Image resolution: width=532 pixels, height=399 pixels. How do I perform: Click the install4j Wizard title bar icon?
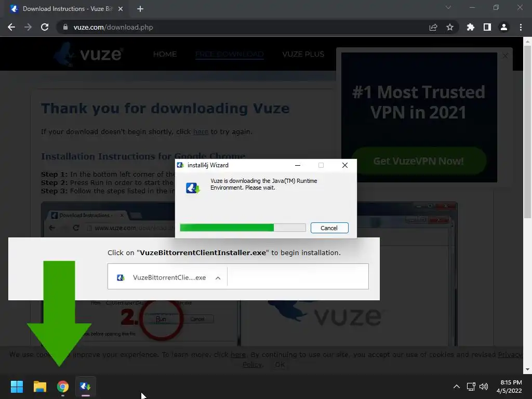click(x=180, y=165)
